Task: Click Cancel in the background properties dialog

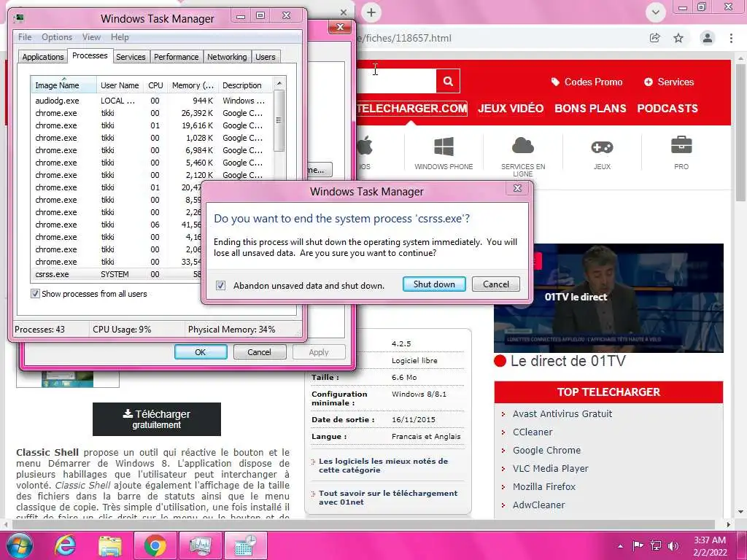Action: pos(259,352)
